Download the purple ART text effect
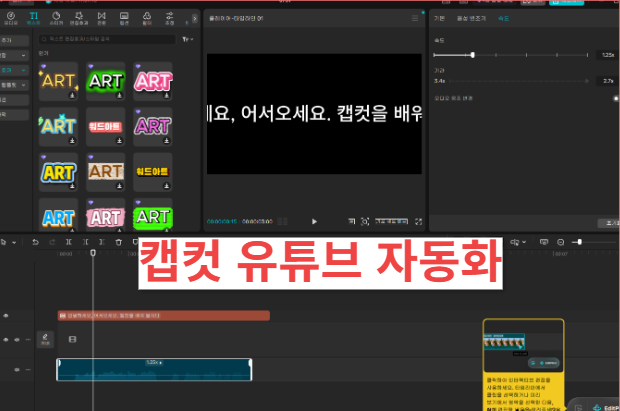The width and height of the screenshot is (620, 411). pos(166,141)
